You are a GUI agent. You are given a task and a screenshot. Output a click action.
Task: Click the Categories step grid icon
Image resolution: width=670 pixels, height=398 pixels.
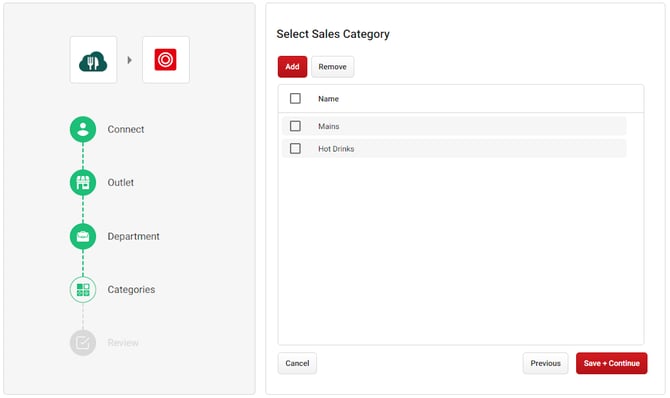(83, 289)
